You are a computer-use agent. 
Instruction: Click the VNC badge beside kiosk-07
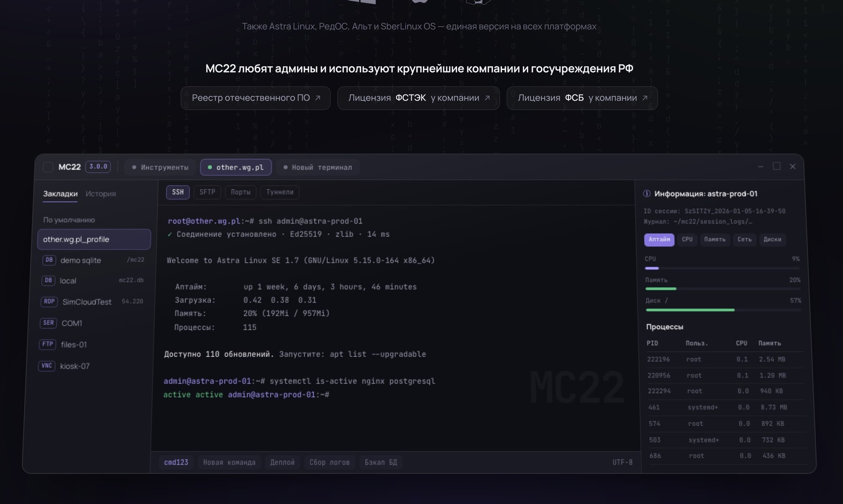click(47, 366)
